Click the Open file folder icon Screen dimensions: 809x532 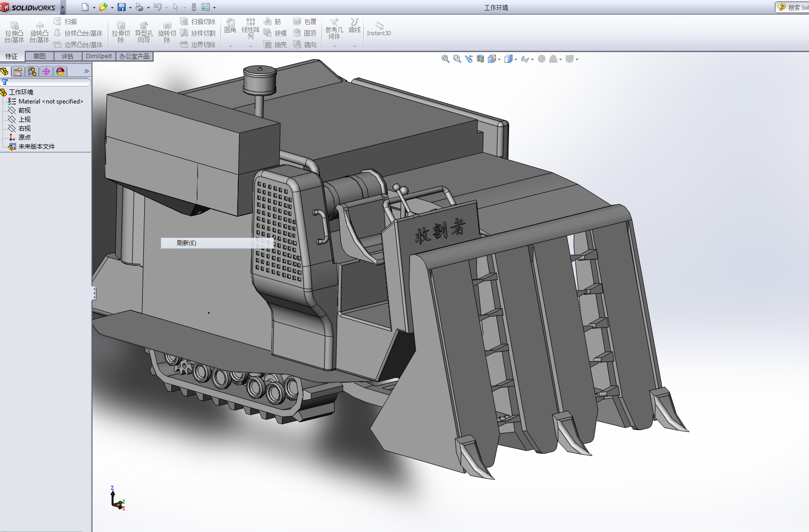[x=103, y=7]
